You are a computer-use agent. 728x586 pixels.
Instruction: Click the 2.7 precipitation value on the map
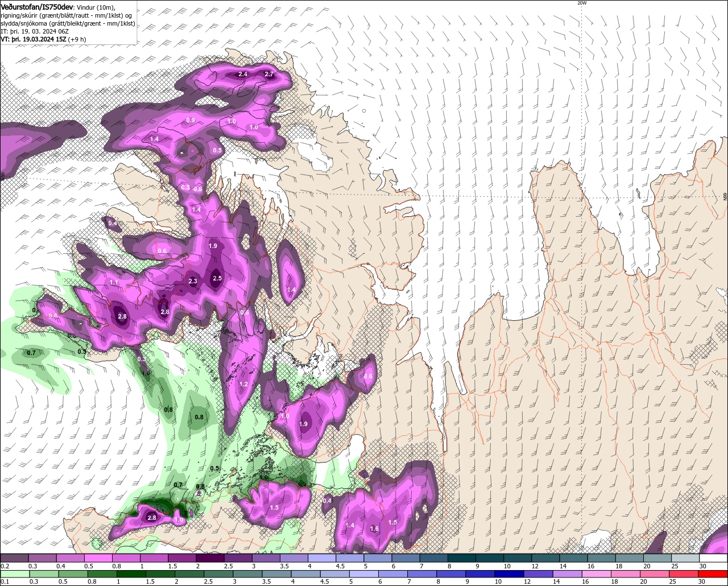pyautogui.click(x=269, y=75)
